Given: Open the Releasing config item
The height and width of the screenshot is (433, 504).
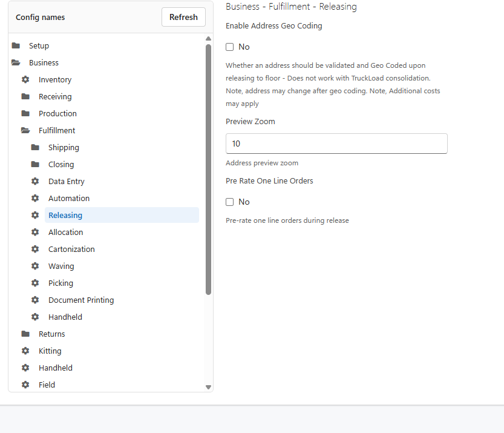Looking at the screenshot, I should 65,215.
